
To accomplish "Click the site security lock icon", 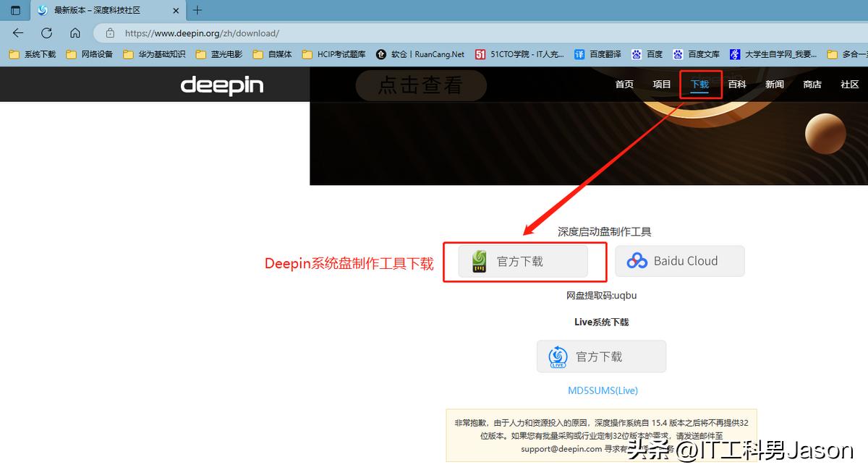I will pyautogui.click(x=110, y=33).
